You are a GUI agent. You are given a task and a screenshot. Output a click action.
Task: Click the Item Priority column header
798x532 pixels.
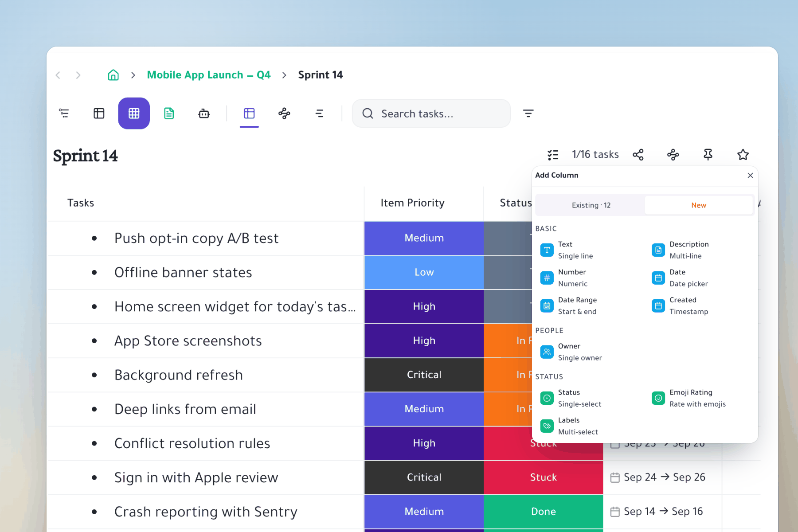click(412, 203)
